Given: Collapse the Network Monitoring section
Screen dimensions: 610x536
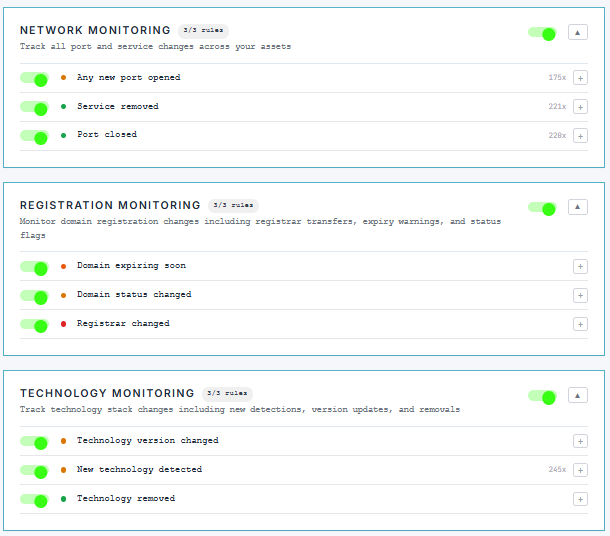Looking at the screenshot, I should pos(578,32).
